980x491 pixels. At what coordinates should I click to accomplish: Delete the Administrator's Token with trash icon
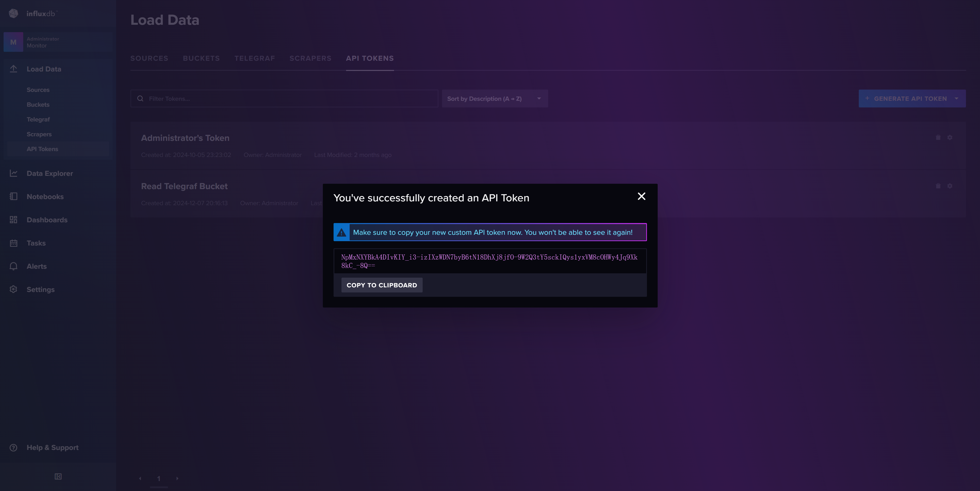click(938, 137)
